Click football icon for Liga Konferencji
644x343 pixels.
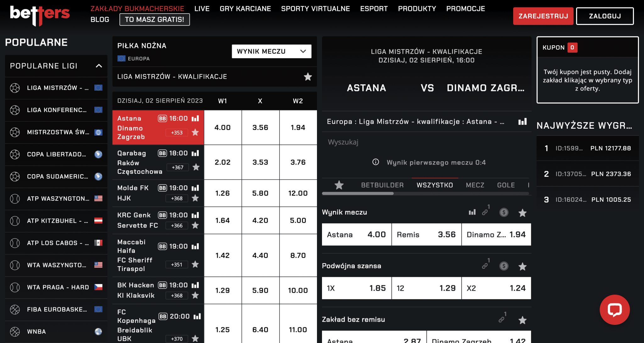tap(15, 110)
